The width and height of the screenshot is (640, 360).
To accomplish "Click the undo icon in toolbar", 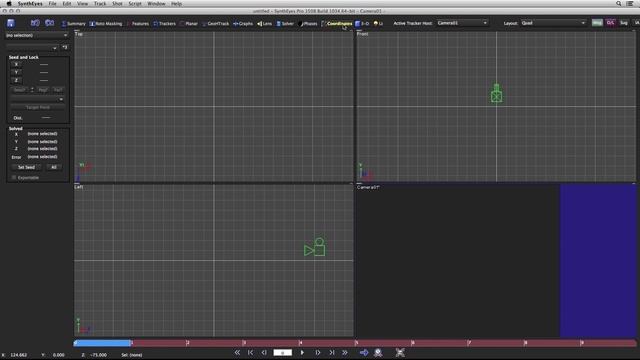I will (35, 23).
